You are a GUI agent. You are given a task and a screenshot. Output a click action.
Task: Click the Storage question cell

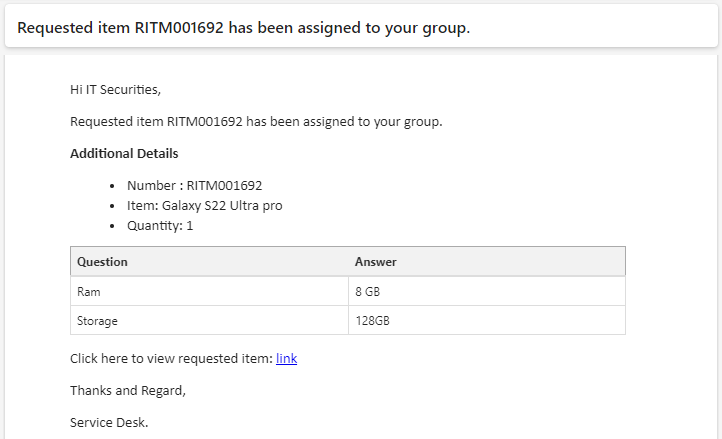pyautogui.click(x=210, y=320)
